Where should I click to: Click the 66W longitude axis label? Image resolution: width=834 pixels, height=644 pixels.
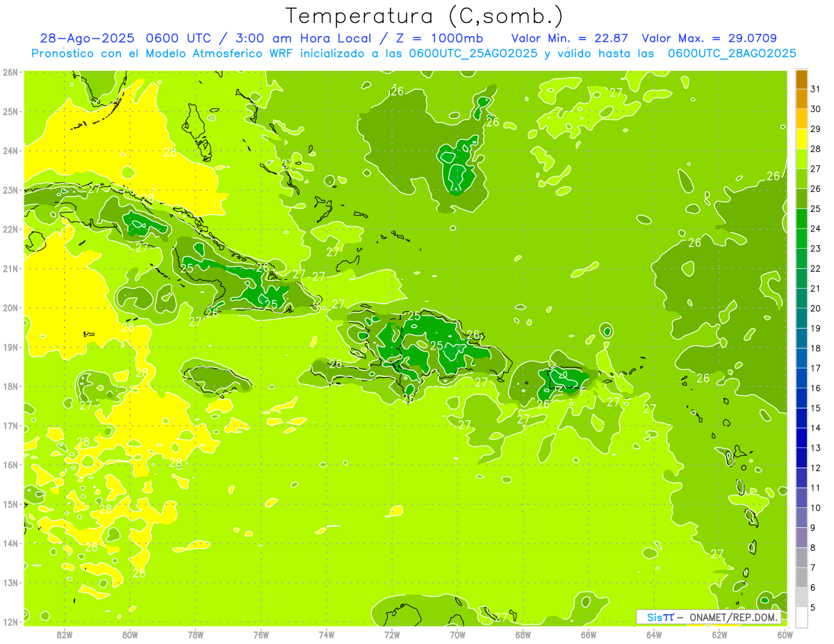(x=588, y=634)
